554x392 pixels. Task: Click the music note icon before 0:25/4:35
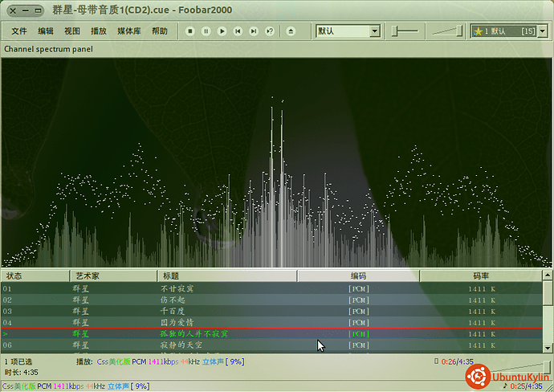tap(505, 386)
